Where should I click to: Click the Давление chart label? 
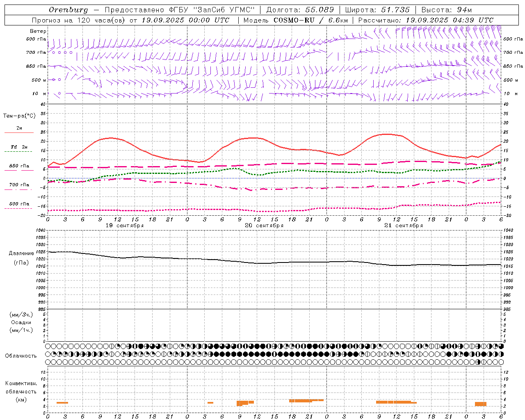pyautogui.click(x=21, y=253)
